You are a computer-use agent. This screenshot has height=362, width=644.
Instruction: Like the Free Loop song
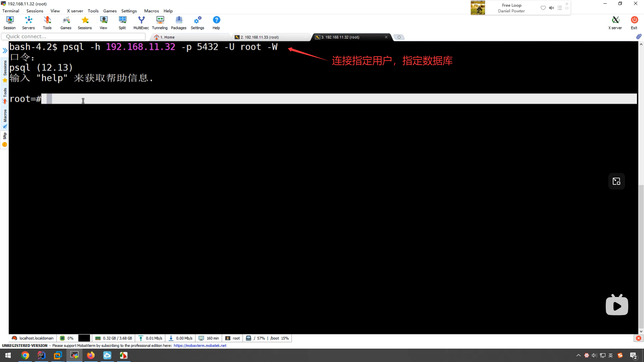click(543, 8)
